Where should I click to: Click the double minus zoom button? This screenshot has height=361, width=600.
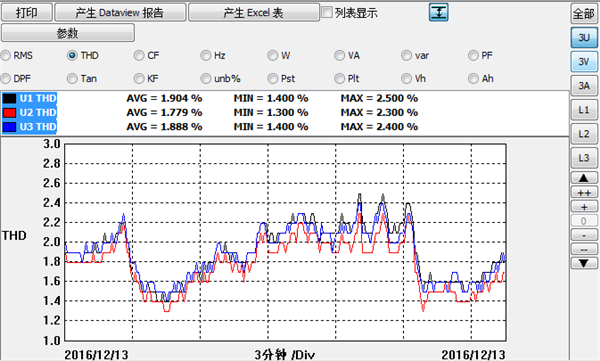tap(584, 249)
